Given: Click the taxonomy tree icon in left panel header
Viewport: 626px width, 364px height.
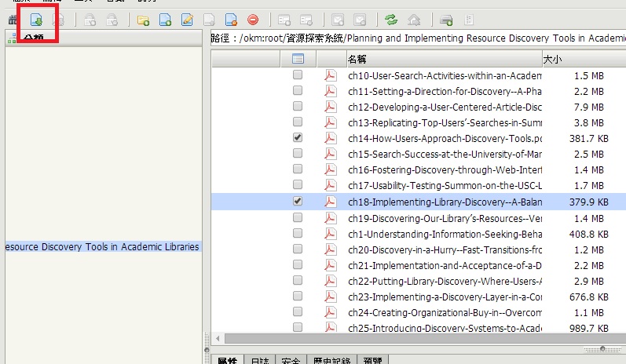Looking at the screenshot, I should coord(12,38).
